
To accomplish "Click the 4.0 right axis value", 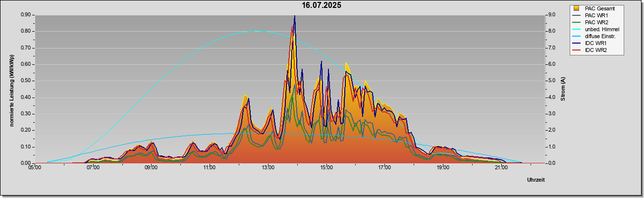I will click(x=551, y=97).
